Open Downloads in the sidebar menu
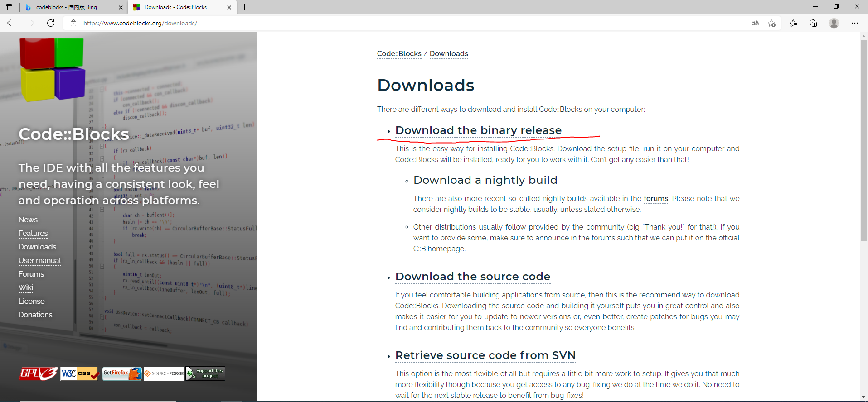Screen dimensions: 868x402 pos(38,247)
